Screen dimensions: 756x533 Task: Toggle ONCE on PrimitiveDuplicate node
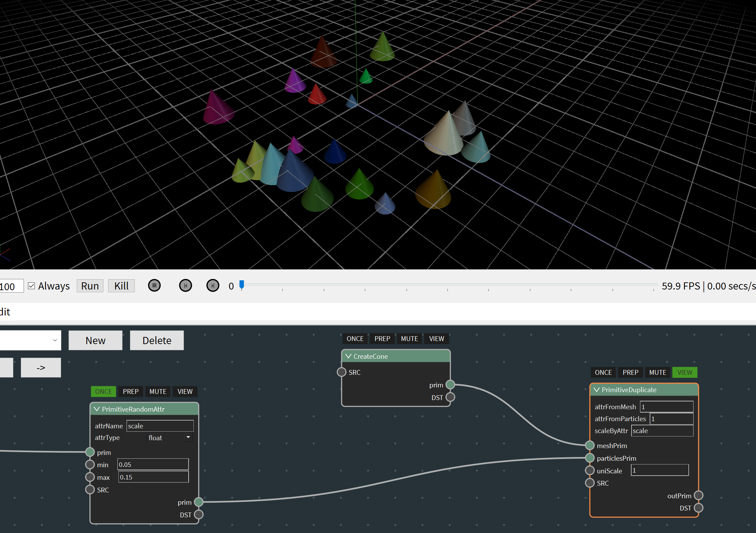point(603,372)
